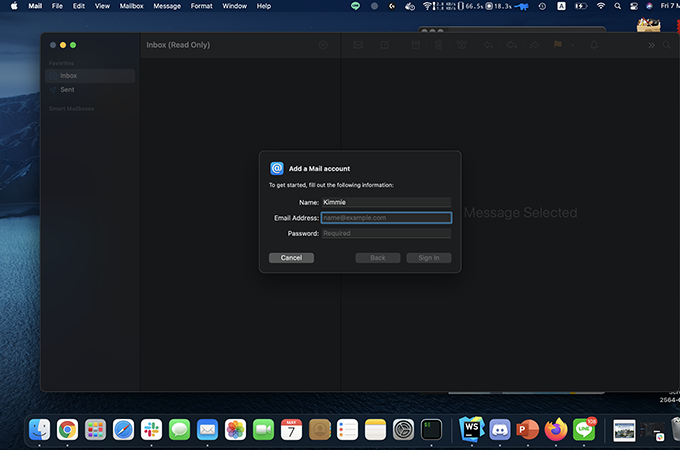Viewport: 680px width, 450px height.
Task: Click the Forward arrow icon
Action: tap(534, 45)
